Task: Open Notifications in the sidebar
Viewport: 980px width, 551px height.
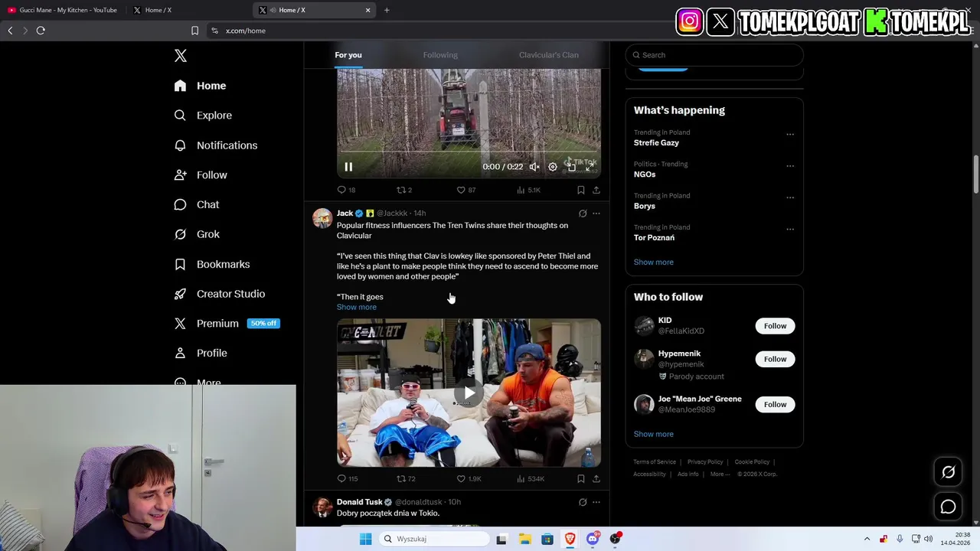Action: (215, 145)
